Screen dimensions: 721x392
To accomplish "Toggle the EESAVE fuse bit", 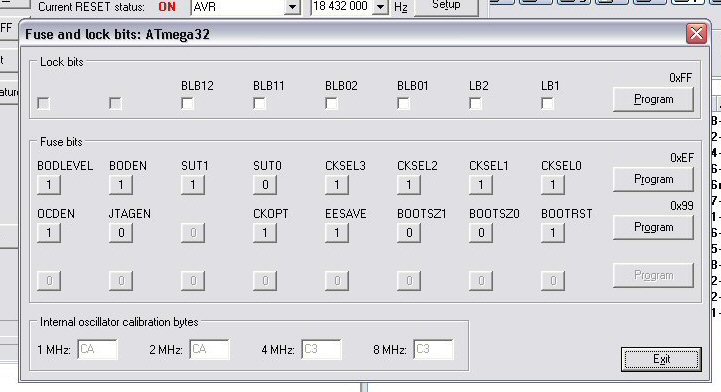I will pyautogui.click(x=337, y=233).
